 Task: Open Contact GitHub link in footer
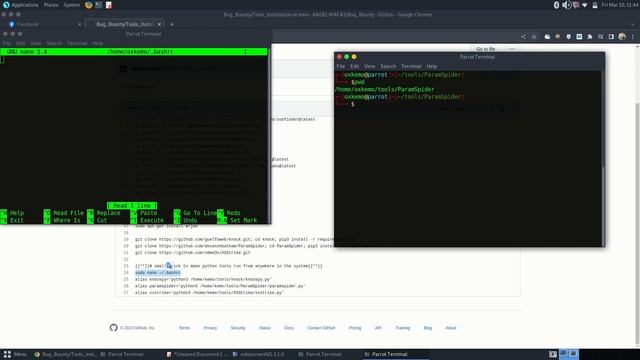pyautogui.click(x=321, y=328)
